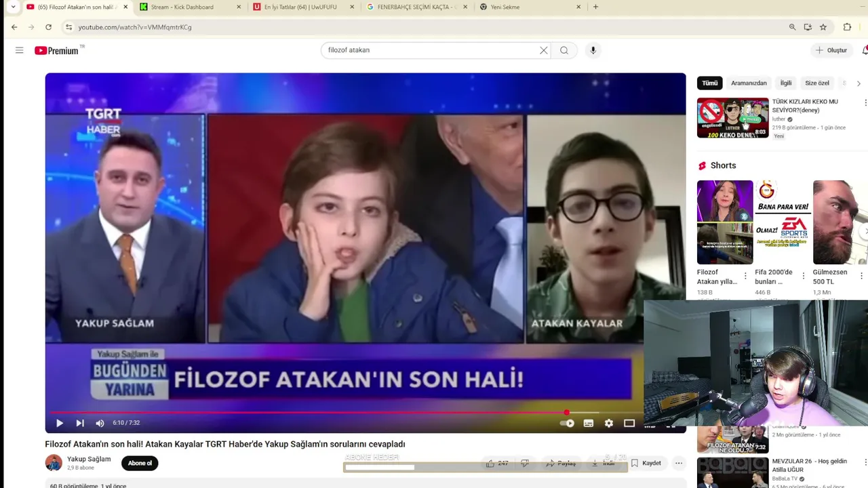
Task: Open the Yakup Sağlam channel name link
Action: (89, 459)
